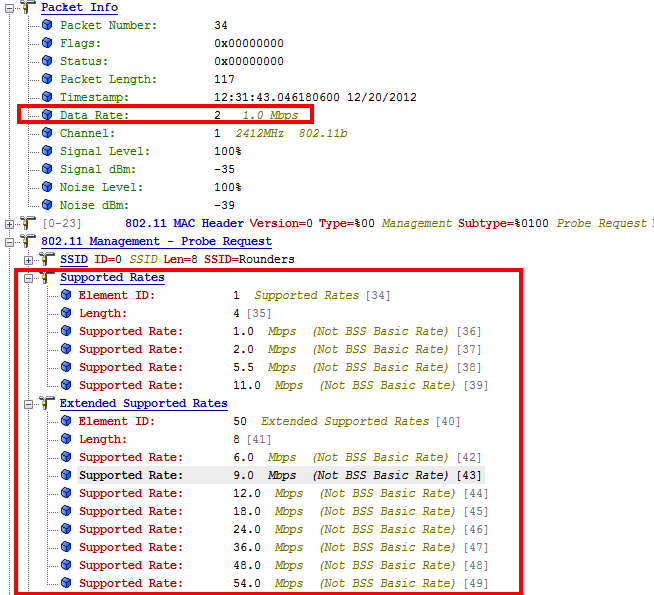Expand the 802.11 MAC Header node

click(9, 224)
